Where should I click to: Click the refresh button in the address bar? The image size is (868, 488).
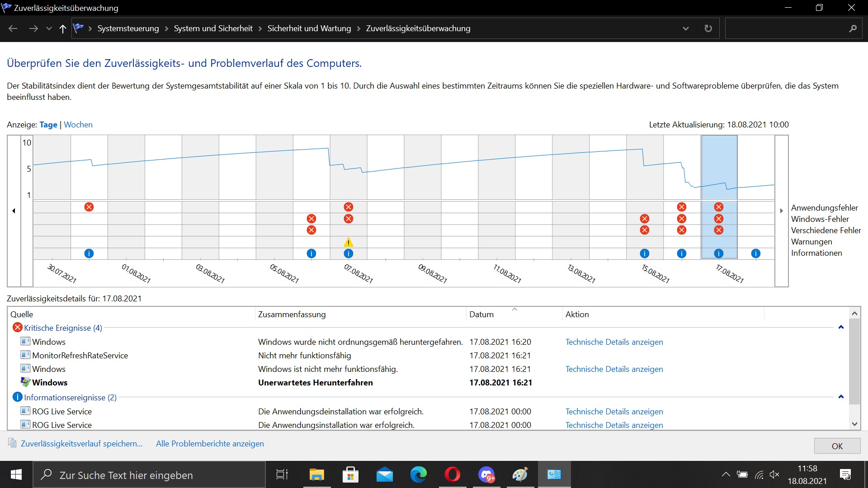tap(708, 28)
